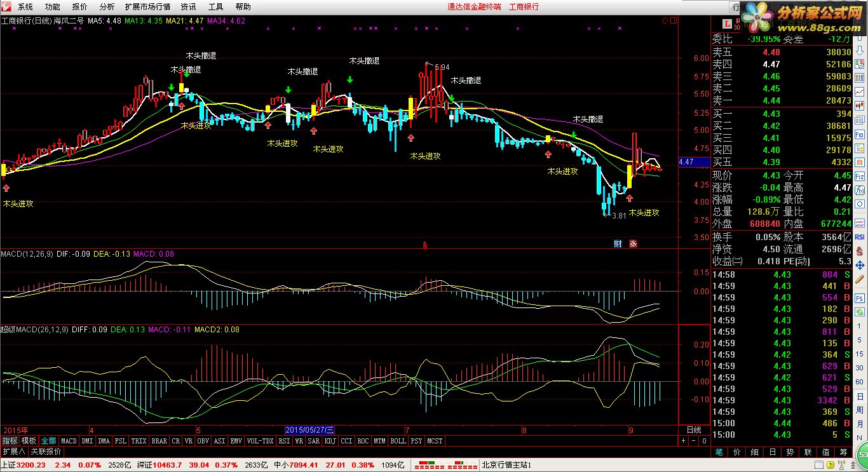Click the red L marker icon
The width and height of the screenshot is (868, 472).
point(728,24)
